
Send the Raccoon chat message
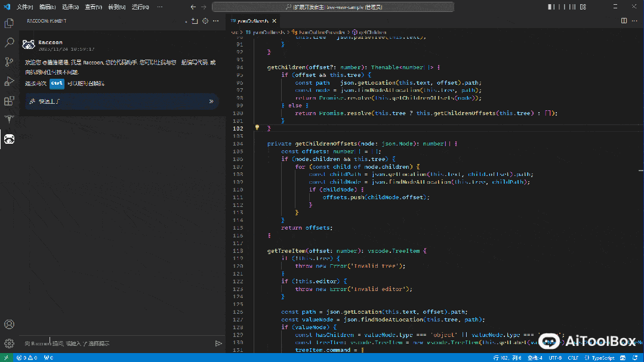tap(218, 343)
